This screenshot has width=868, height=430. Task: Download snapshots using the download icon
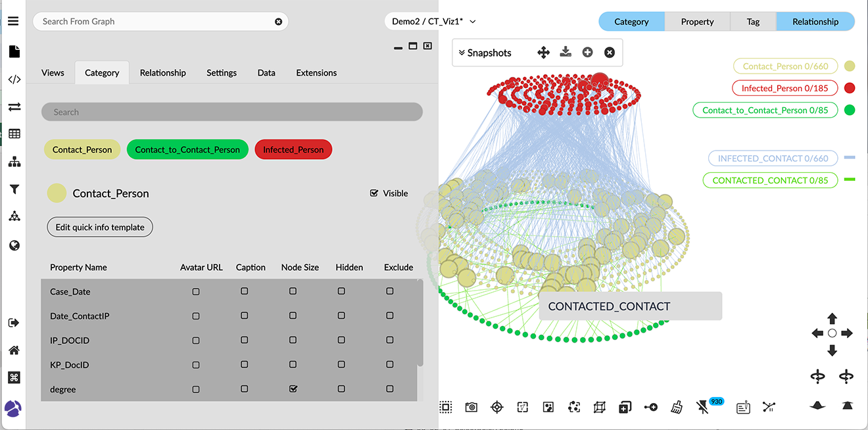pos(565,53)
